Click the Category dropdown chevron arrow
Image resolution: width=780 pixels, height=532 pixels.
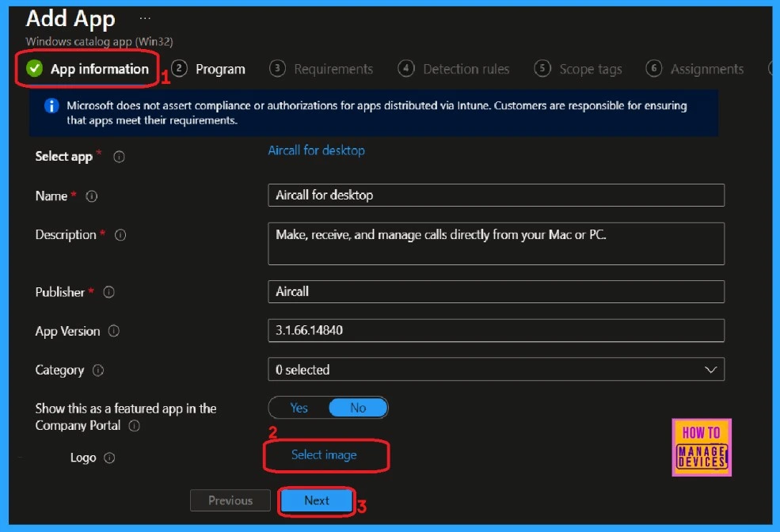(711, 370)
